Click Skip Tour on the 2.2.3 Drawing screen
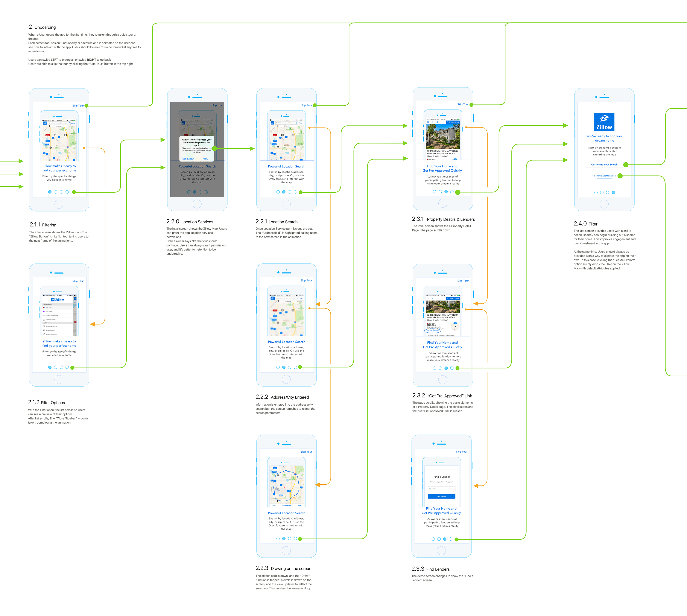The image size is (687, 616). [306, 452]
